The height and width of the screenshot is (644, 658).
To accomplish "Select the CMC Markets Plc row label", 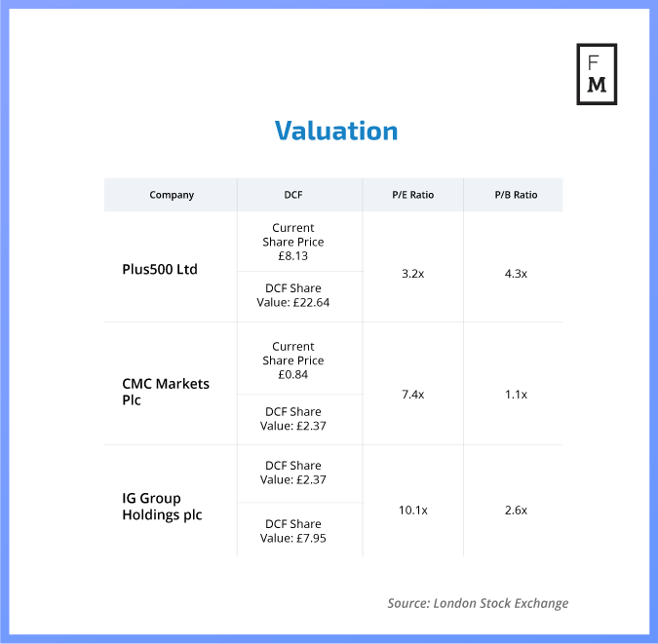I will [x=165, y=392].
